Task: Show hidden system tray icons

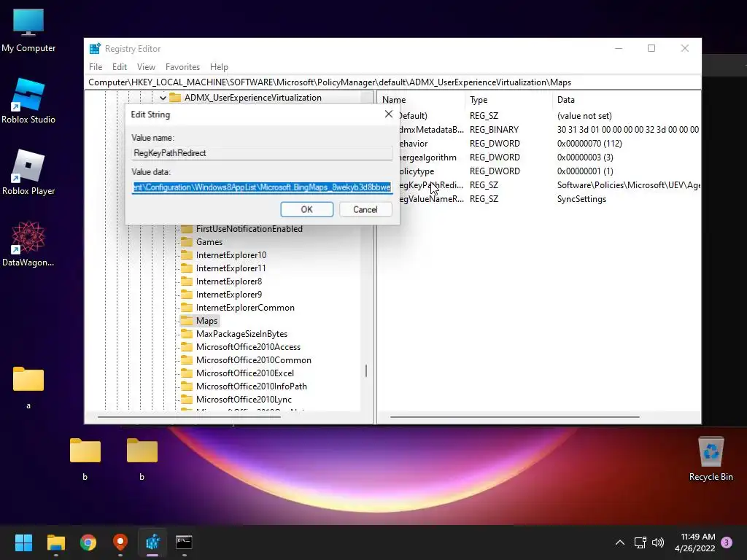Action: coord(620,542)
